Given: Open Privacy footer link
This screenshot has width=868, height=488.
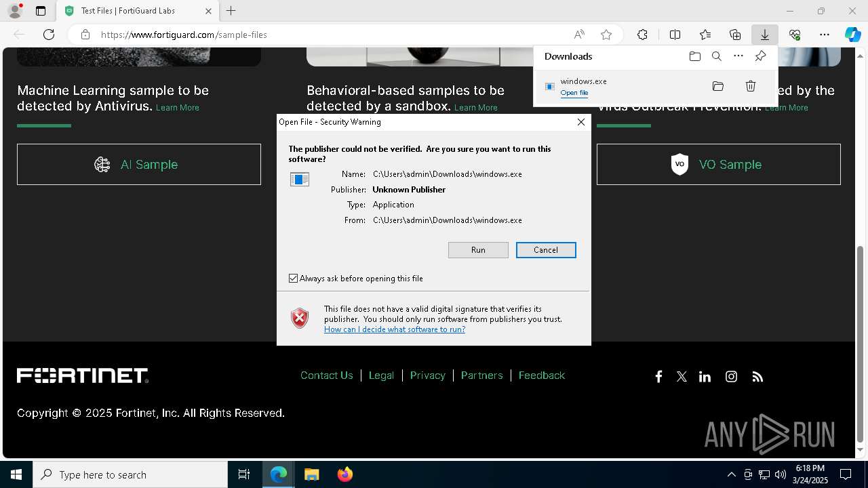Looking at the screenshot, I should tap(428, 375).
